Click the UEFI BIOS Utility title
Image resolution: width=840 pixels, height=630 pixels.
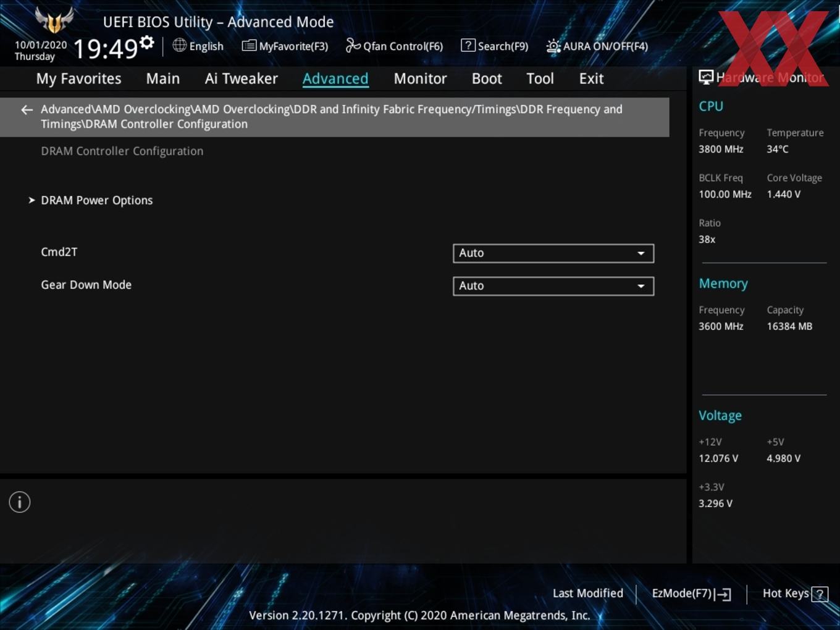(218, 22)
